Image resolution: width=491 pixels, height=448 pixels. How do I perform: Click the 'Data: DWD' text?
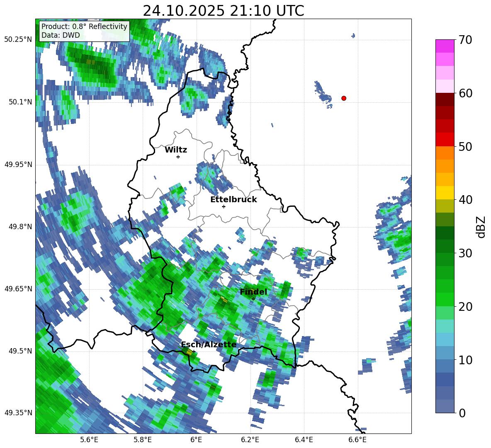pyautogui.click(x=61, y=35)
